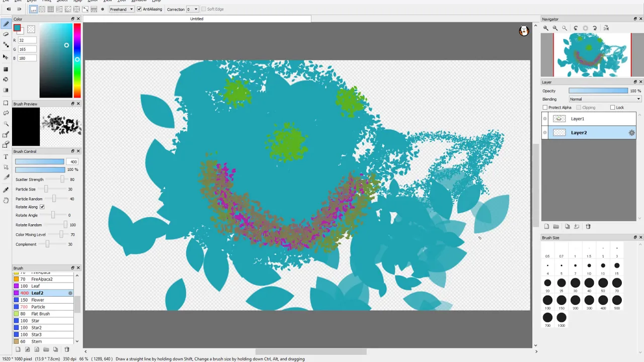Float the Brush Size panel
Image resolution: width=644 pixels, height=362 pixels.
[635, 238]
